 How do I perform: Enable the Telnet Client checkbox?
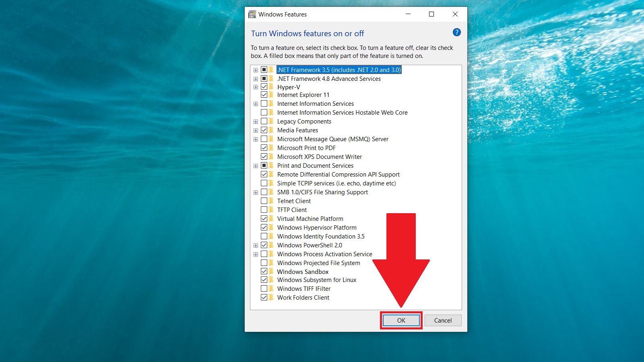pos(264,201)
